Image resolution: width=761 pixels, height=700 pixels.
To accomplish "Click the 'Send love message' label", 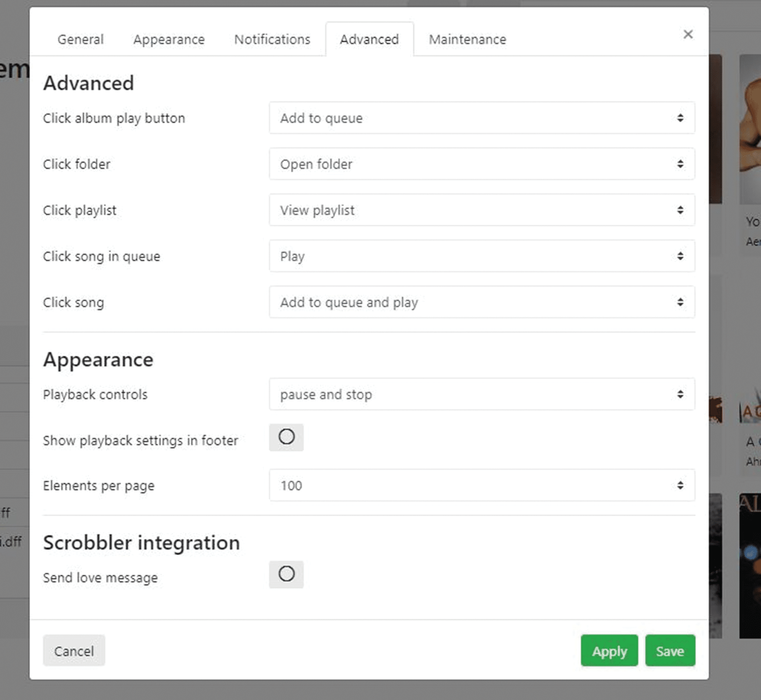I will (100, 578).
